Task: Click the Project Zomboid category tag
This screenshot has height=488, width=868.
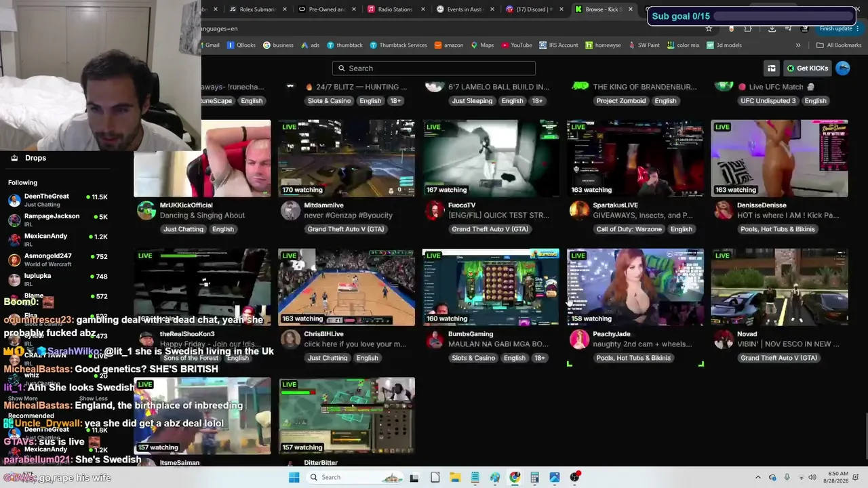Action: (x=621, y=101)
